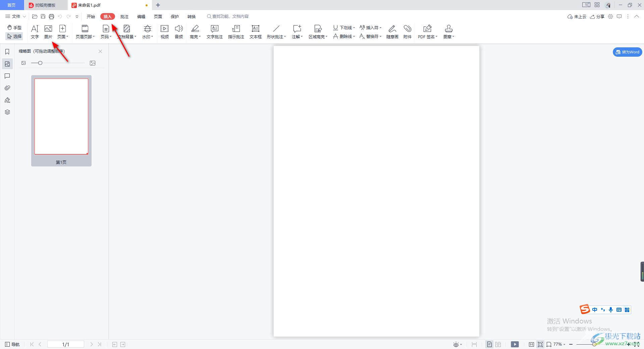Viewport: 644px width, 349px height.
Task: Open the thumbnails sidebar panel
Action: 7,64
